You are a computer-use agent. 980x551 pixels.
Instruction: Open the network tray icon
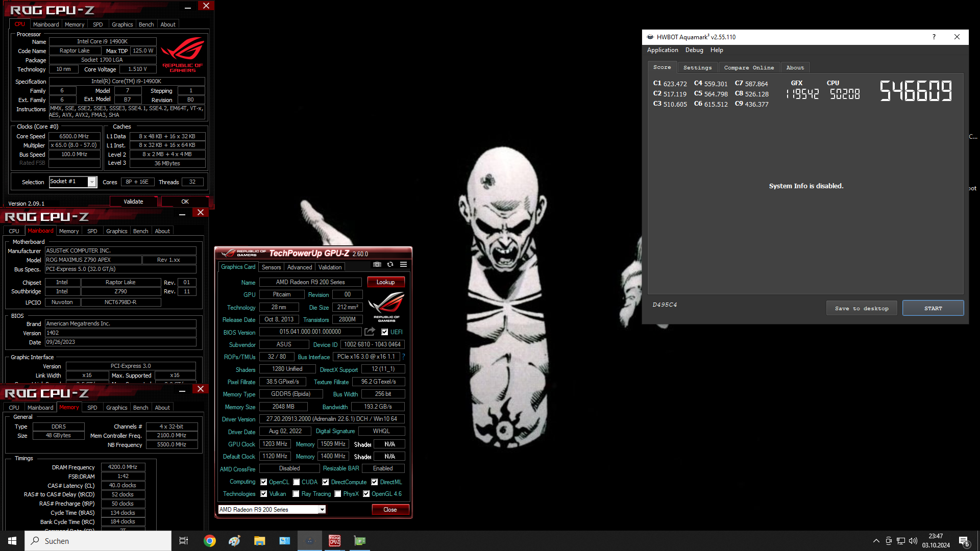[x=901, y=541]
